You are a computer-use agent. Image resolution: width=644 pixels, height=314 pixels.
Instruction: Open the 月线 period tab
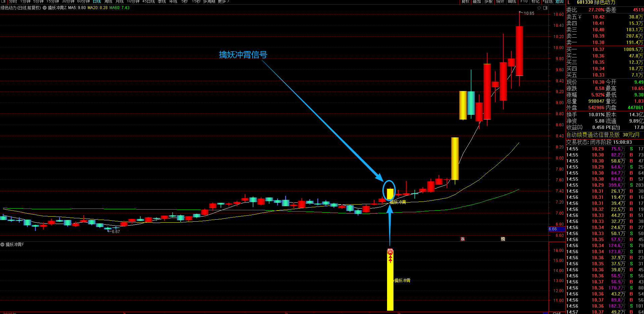119,1
